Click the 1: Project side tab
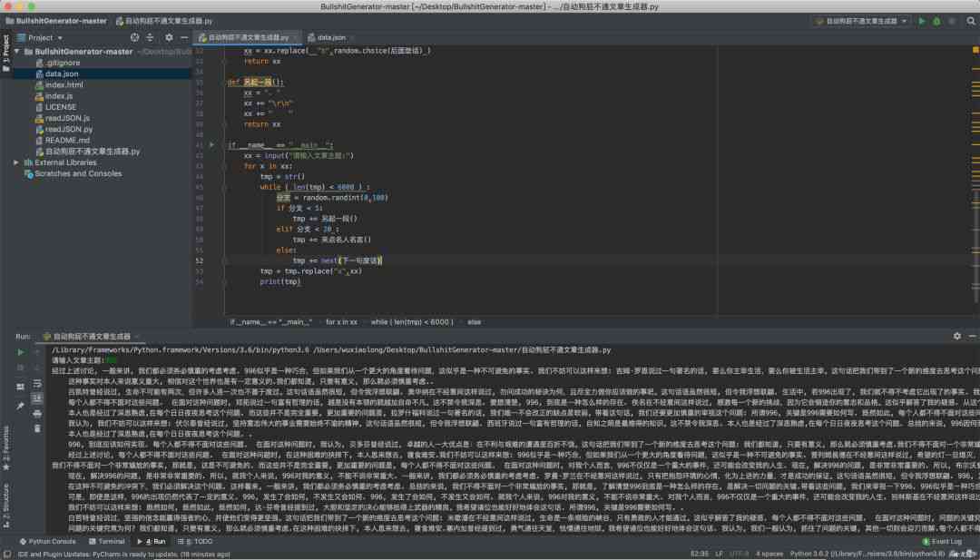Screen dimensions: 980x560 (x=6, y=54)
